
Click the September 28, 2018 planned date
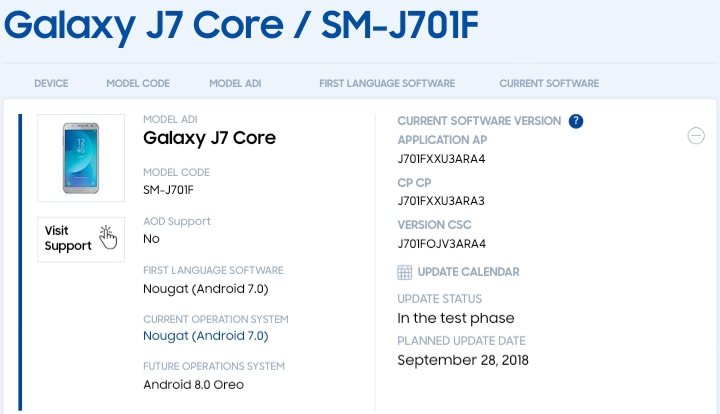point(463,360)
